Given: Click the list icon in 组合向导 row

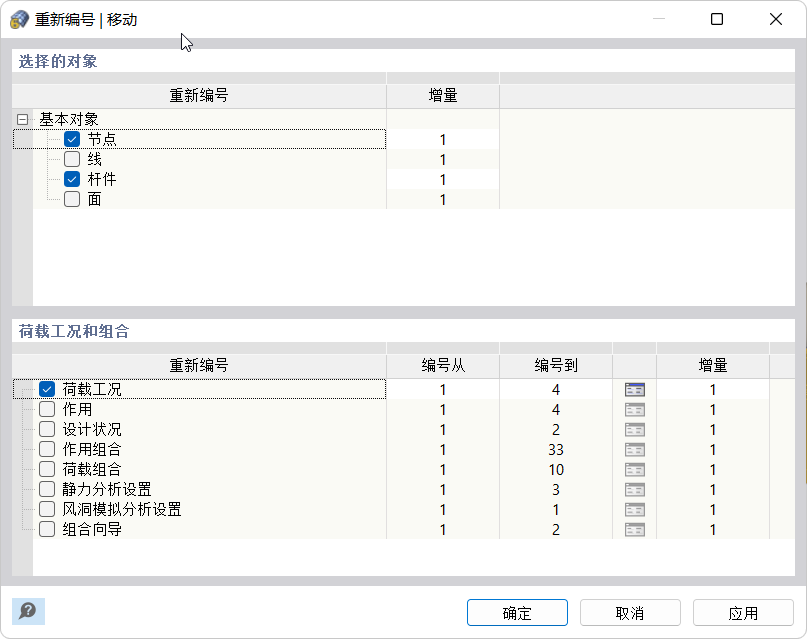Looking at the screenshot, I should click(634, 530).
